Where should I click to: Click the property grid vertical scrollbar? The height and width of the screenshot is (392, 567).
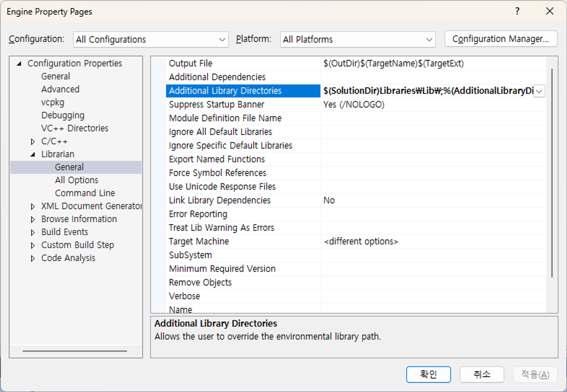[x=552, y=173]
